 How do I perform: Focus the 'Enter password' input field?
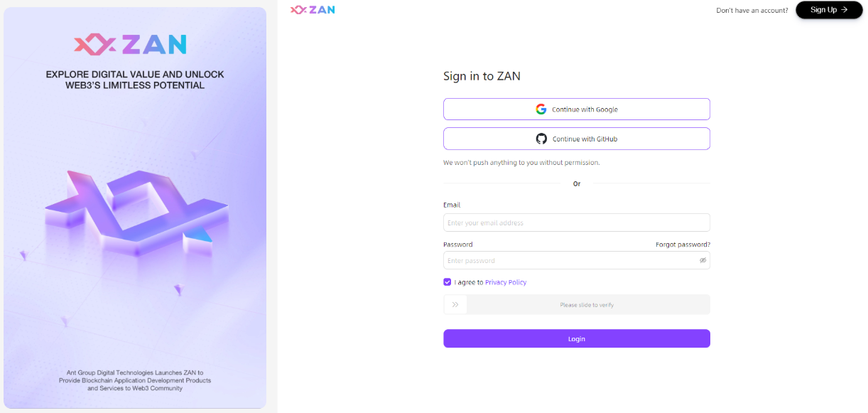pyautogui.click(x=568, y=260)
